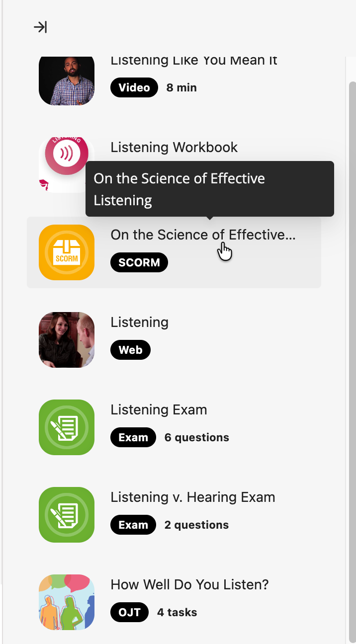This screenshot has width=356, height=644.
Task: Open the Listening Workbook title
Action: coord(174,148)
